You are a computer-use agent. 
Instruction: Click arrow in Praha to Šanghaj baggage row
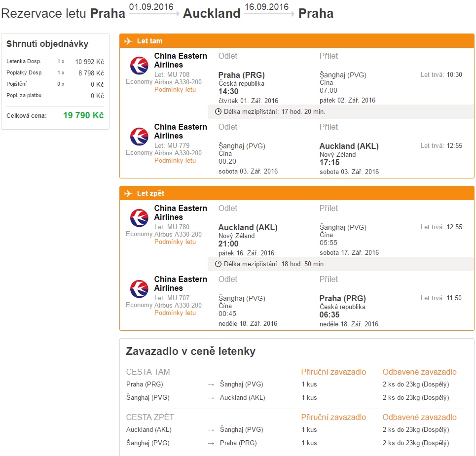pyautogui.click(x=211, y=385)
